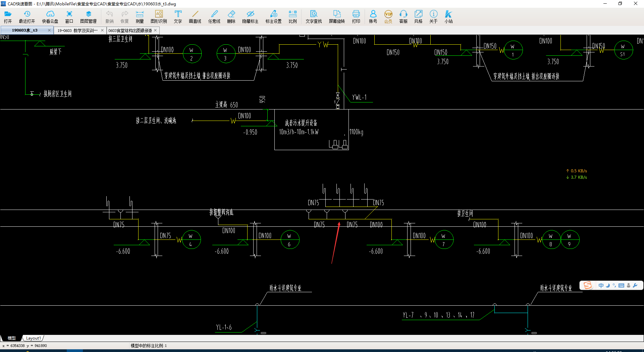Select the 文字 text tool
Viewport: 644px width, 352px height.
(178, 17)
